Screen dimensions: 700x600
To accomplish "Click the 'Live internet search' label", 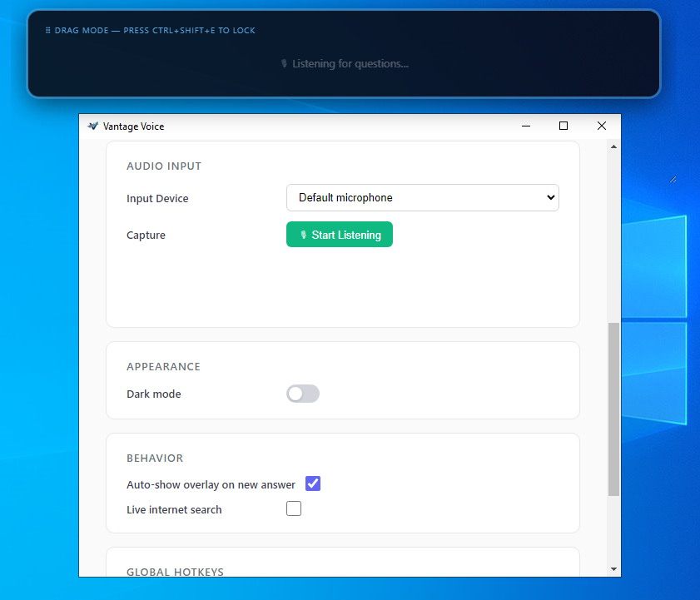I will tap(174, 510).
